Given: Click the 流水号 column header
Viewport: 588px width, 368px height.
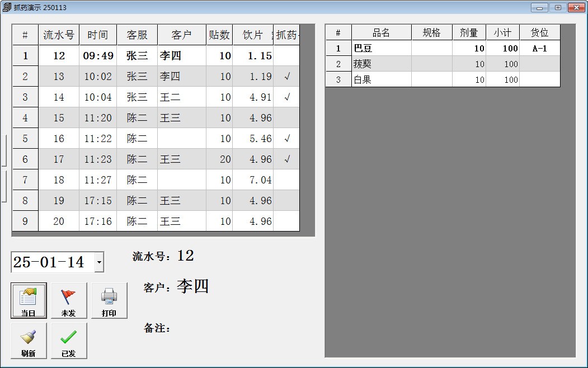Looking at the screenshot, I should (x=59, y=35).
